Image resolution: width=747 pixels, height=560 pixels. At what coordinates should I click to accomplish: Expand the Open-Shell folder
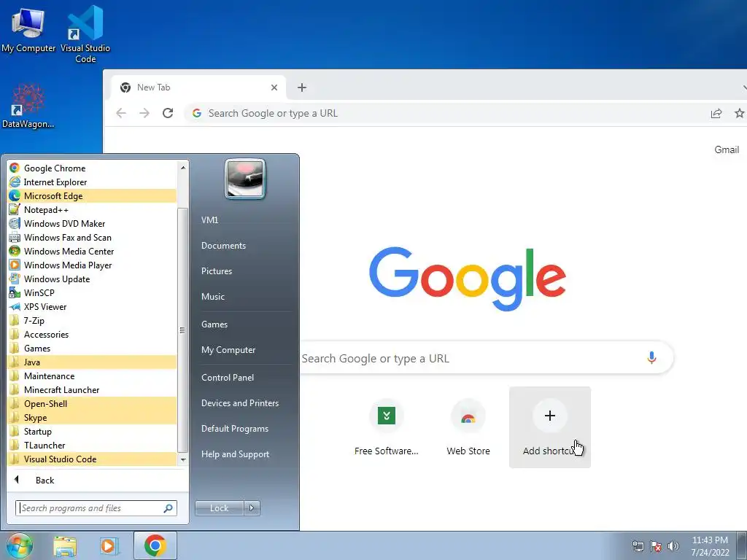pos(92,403)
